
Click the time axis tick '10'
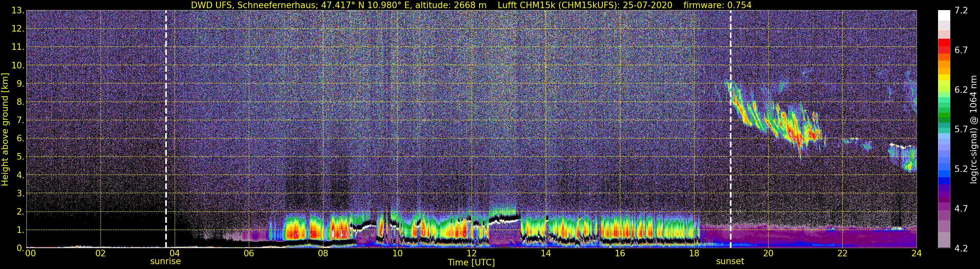click(x=397, y=253)
